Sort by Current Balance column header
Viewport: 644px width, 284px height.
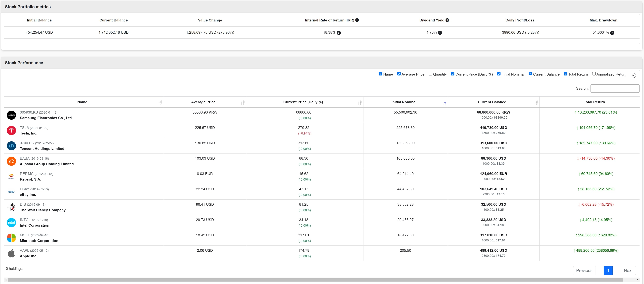pos(493,102)
